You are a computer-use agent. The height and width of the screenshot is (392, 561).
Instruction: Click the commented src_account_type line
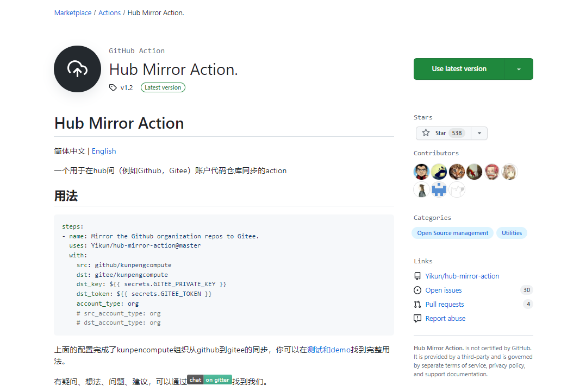(119, 313)
